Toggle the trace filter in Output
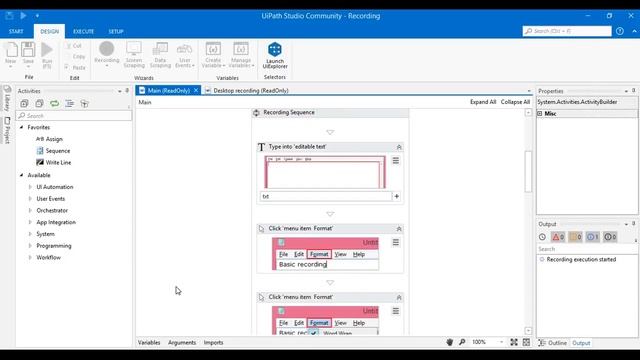The height and width of the screenshot is (360, 640). point(610,237)
